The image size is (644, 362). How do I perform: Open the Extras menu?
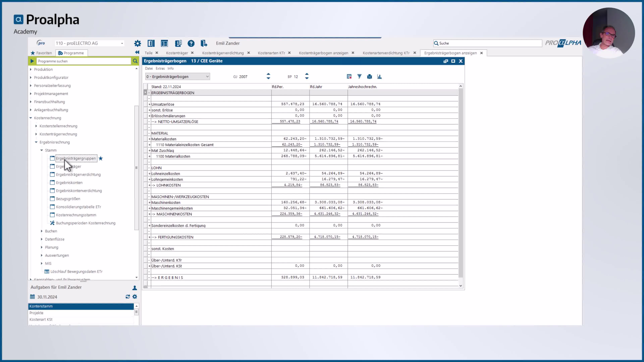(x=160, y=68)
